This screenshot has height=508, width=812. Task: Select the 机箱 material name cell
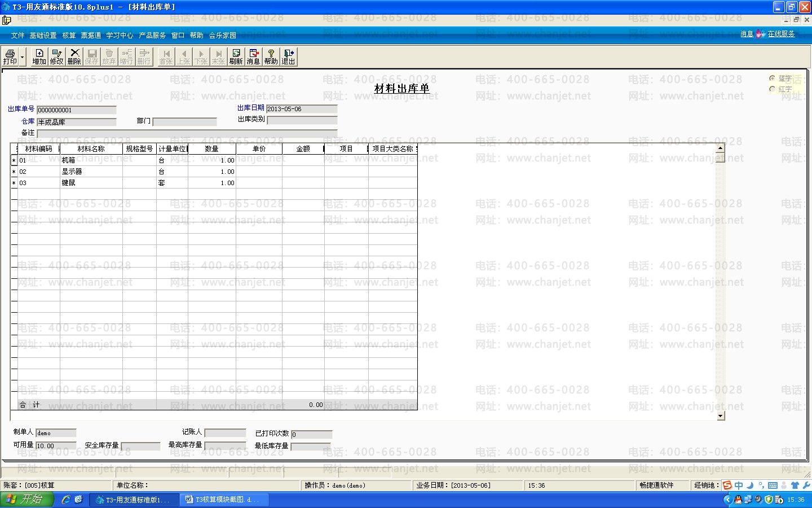pyautogui.click(x=91, y=160)
